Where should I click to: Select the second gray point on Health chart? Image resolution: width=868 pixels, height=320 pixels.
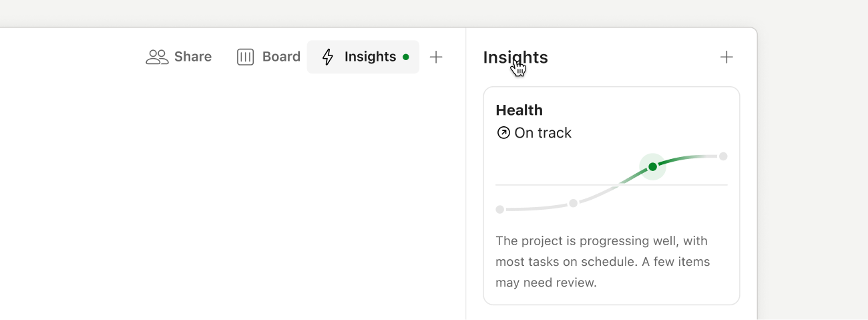[x=573, y=203]
